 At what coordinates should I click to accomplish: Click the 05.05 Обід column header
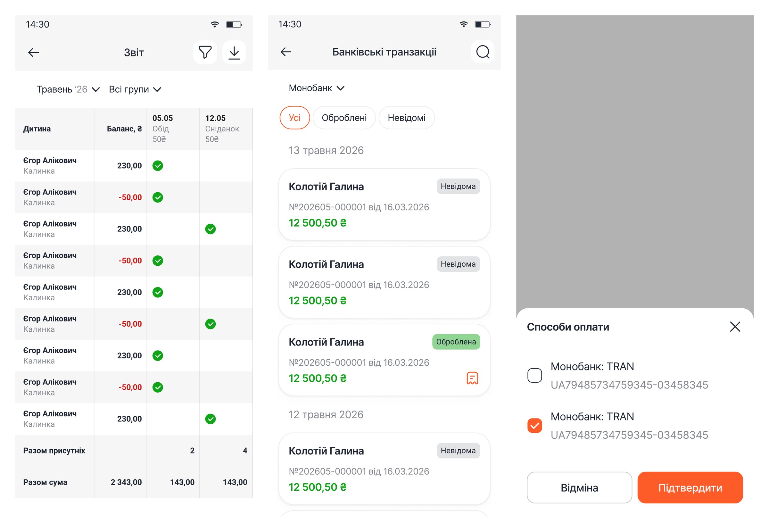click(173, 129)
